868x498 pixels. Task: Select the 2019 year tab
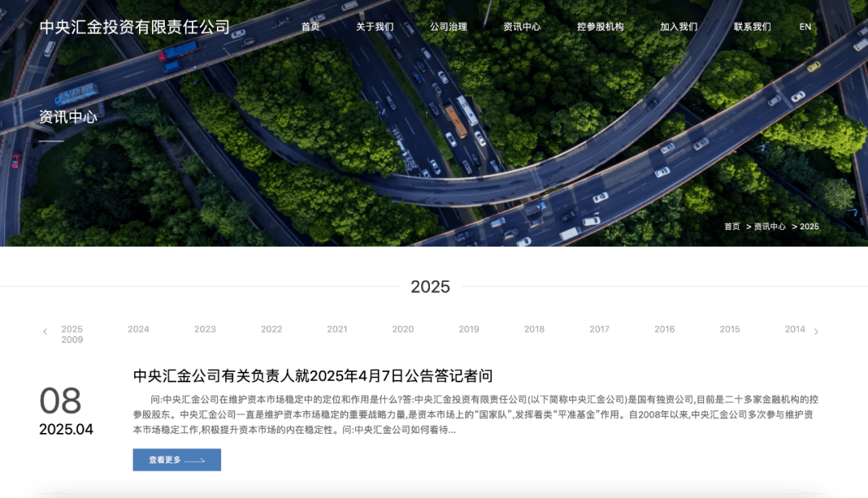469,329
